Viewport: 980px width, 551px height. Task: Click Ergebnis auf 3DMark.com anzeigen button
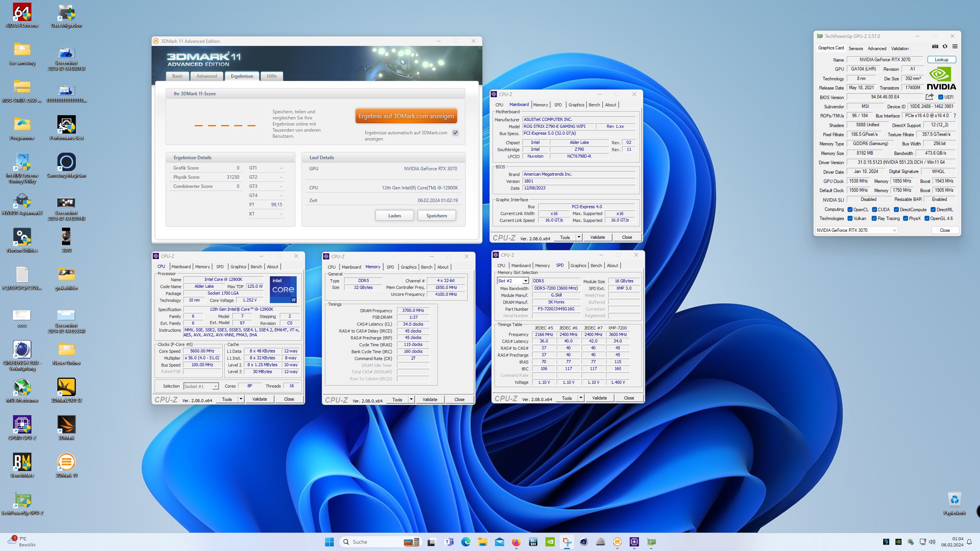tap(406, 116)
